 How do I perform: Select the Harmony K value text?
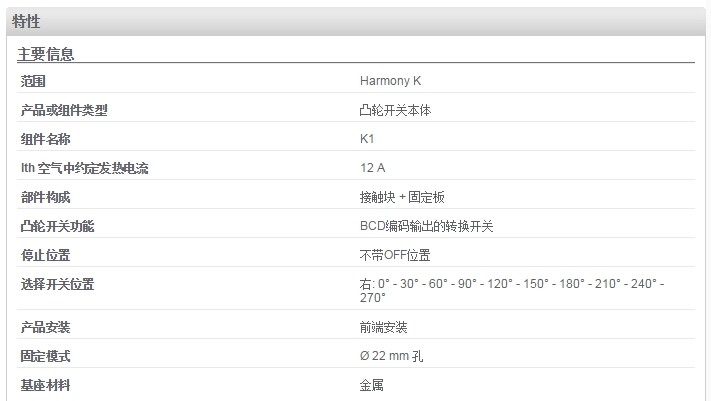390,81
